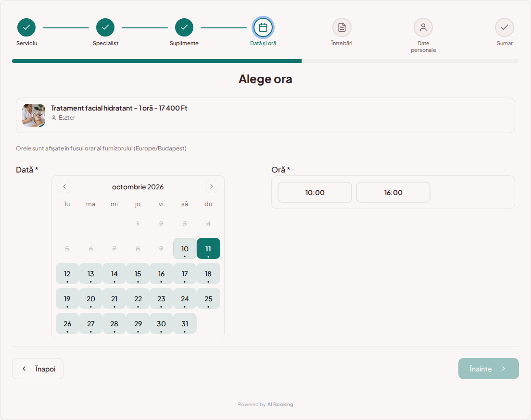The image size is (531, 420).
Task: Select October 11 in the calendar
Action: pyautogui.click(x=208, y=249)
